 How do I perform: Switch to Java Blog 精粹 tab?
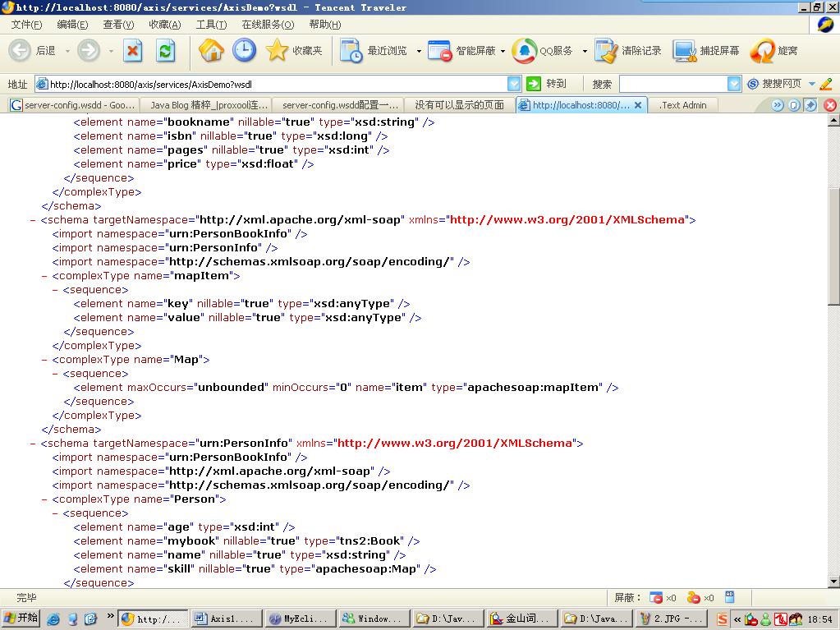[x=206, y=105]
